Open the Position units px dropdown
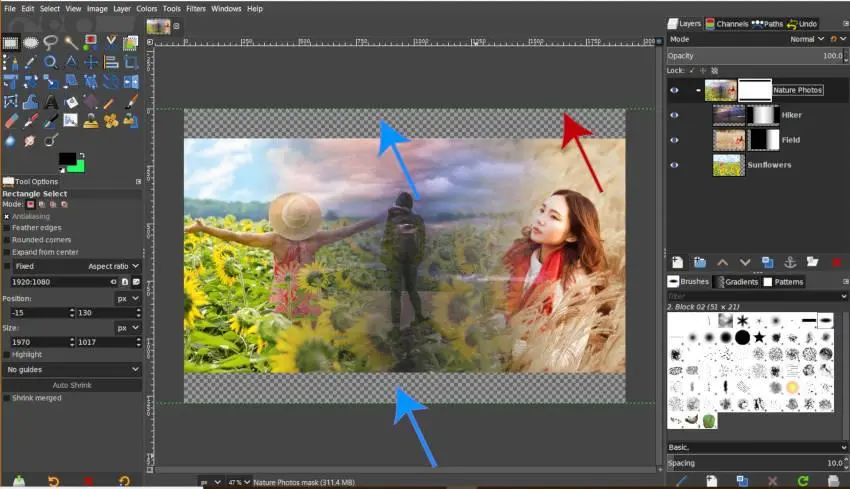Viewport: 850px width, 489px height. tap(128, 299)
